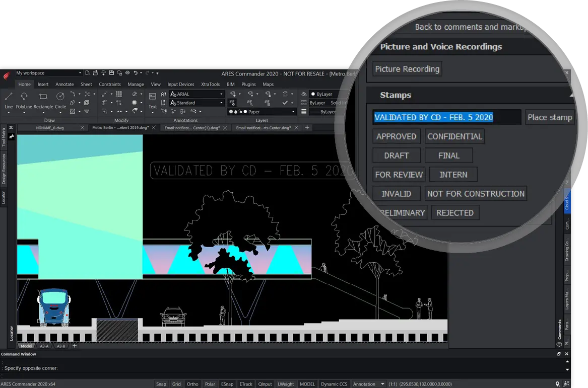This screenshot has width=588, height=388.
Task: Open the BIM ribbon tab
Action: point(231,84)
